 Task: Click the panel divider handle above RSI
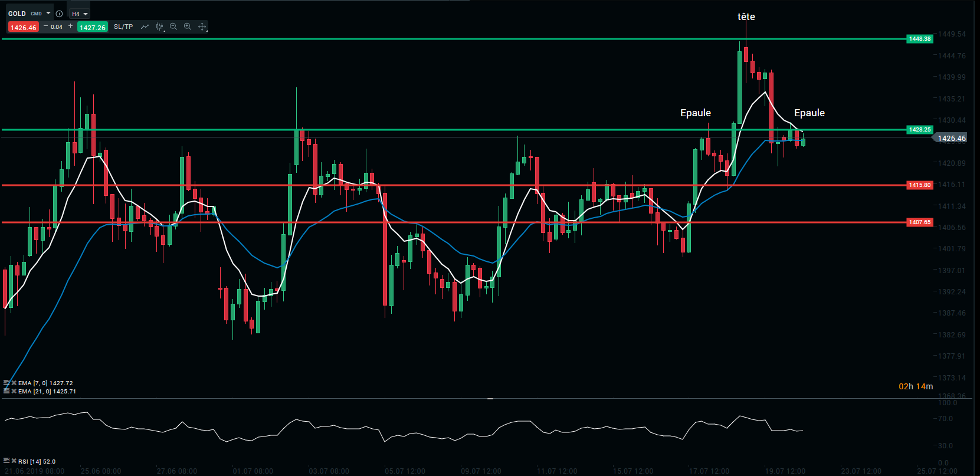click(x=490, y=399)
